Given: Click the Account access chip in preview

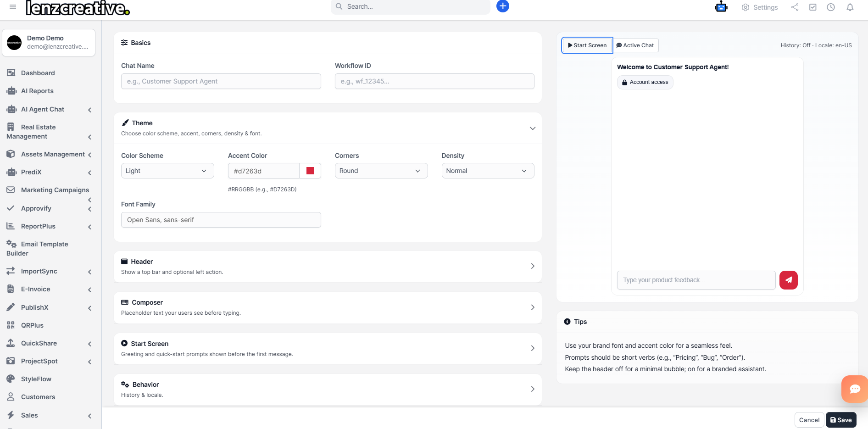Looking at the screenshot, I should pyautogui.click(x=645, y=82).
